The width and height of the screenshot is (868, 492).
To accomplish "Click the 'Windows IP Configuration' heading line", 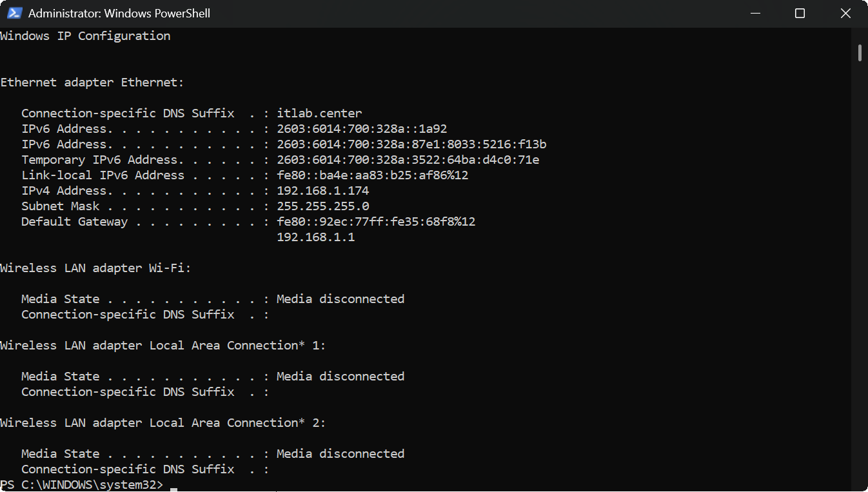I will [x=85, y=36].
